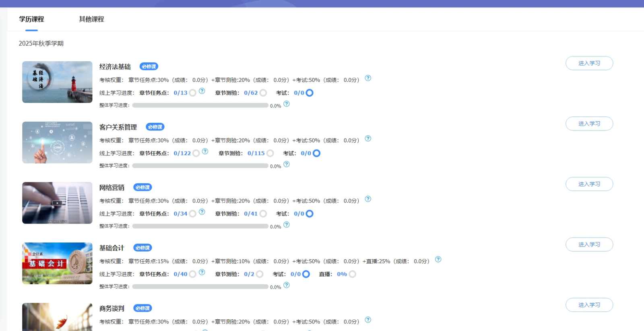Click help icon beside 客户关系管理 assessment weights

click(368, 139)
